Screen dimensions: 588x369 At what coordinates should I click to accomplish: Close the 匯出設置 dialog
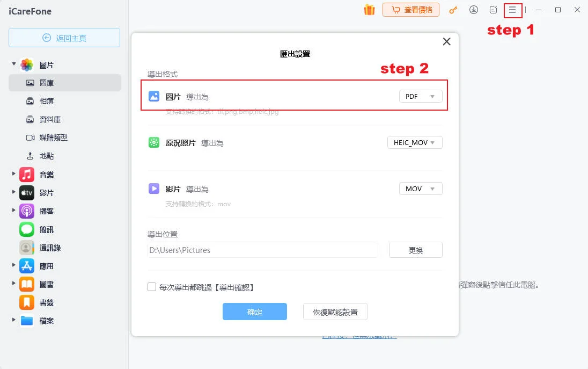click(x=446, y=42)
